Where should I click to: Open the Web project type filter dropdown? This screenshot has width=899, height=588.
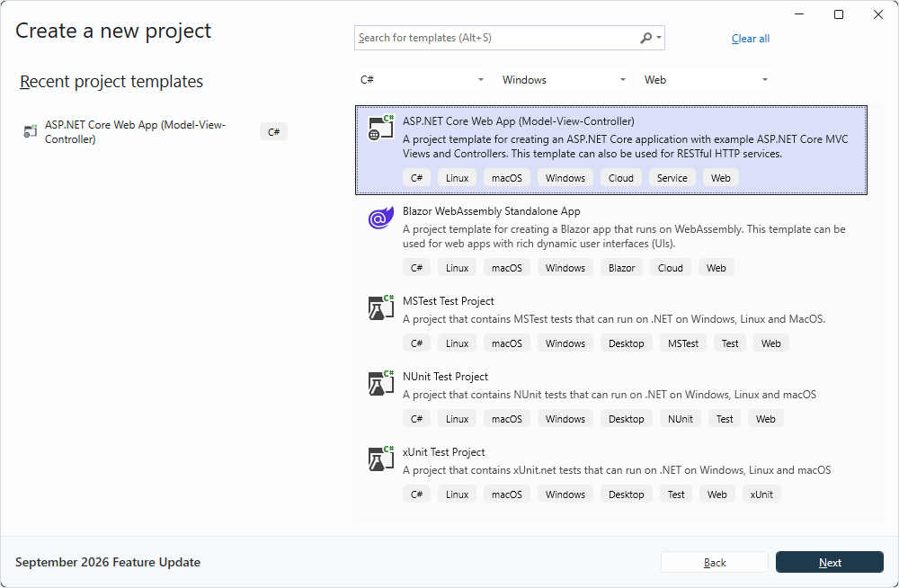pyautogui.click(x=705, y=80)
